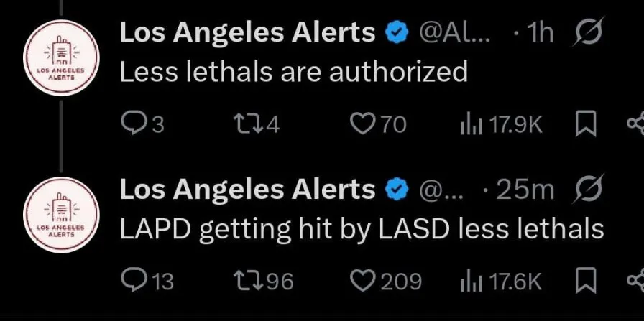Image resolution: width=644 pixels, height=321 pixels.
Task: Share the "Less lethals are authorized" tweet
Action: (x=635, y=125)
